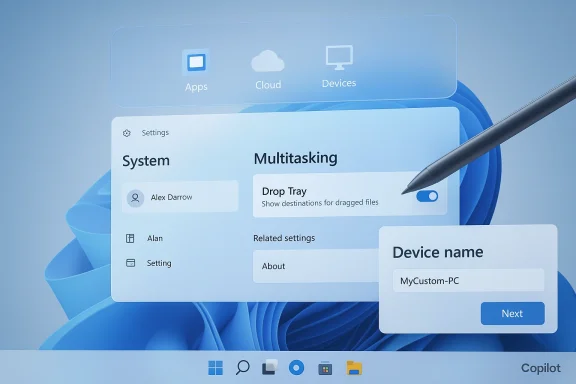Click the Drop Tray setting title

pos(284,191)
